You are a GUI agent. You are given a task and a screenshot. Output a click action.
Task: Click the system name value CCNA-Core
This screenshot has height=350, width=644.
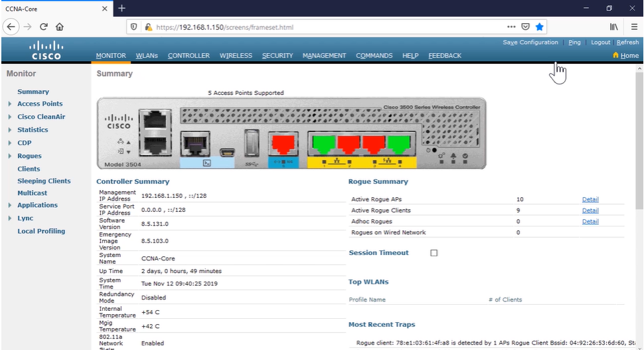pos(158,258)
